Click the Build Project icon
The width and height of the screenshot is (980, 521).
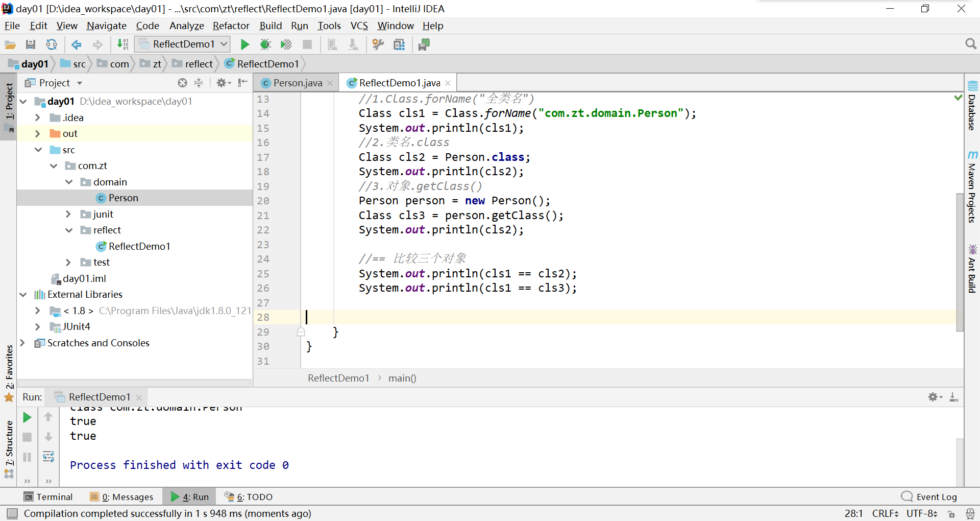122,44
